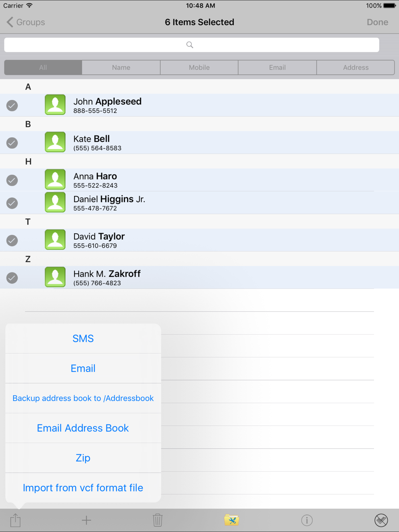The width and height of the screenshot is (399, 532).
Task: Tap David Taylor's avatar icon
Action: [55, 240]
